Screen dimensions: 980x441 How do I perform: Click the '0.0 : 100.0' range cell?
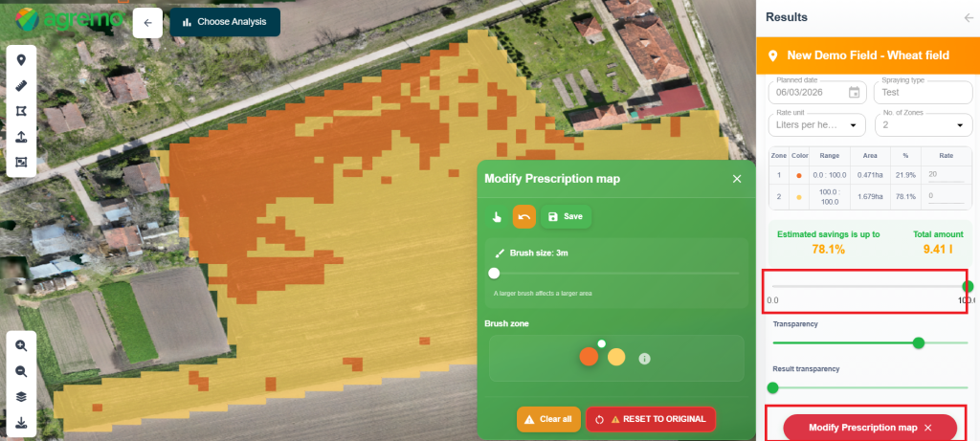point(830,175)
